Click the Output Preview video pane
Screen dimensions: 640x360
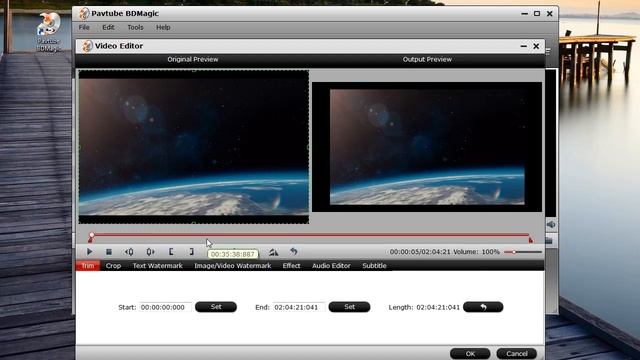[427, 147]
